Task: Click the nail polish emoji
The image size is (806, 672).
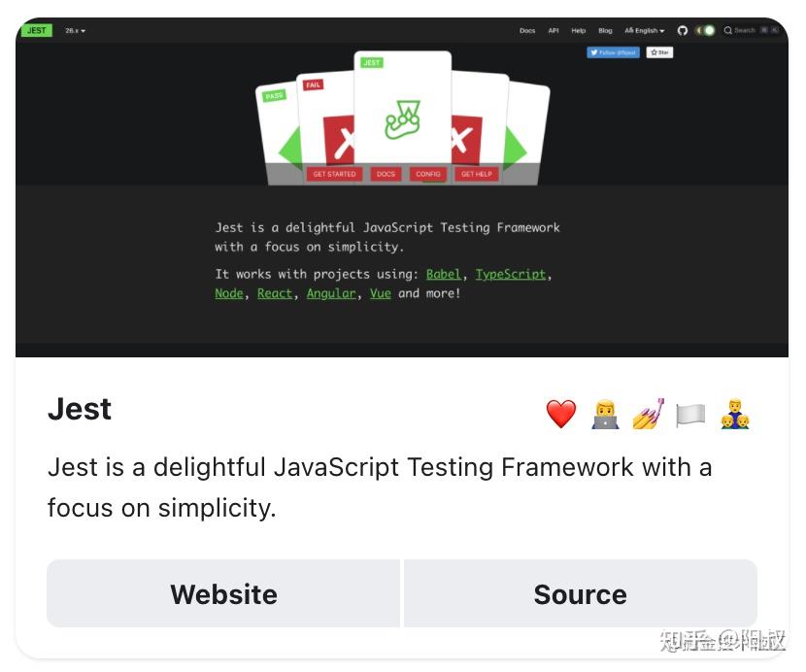Action: point(648,414)
